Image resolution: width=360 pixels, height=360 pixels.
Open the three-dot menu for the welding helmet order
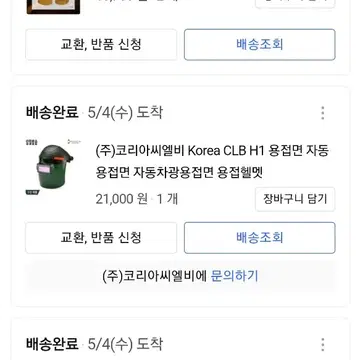(x=322, y=113)
